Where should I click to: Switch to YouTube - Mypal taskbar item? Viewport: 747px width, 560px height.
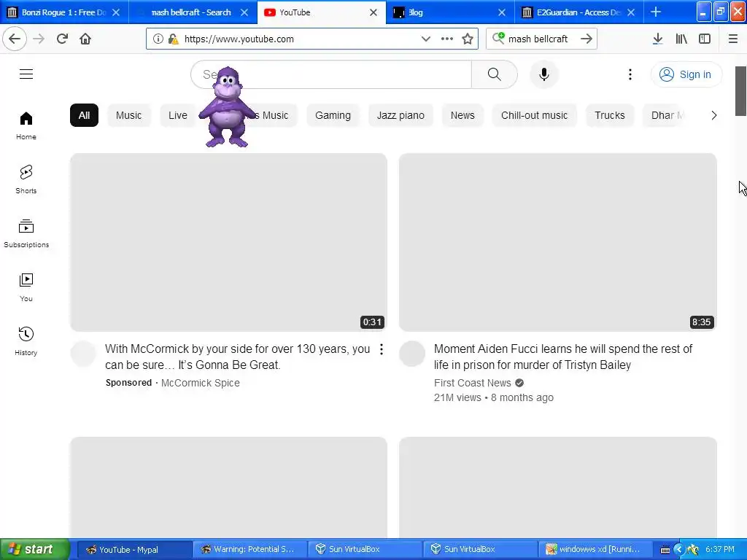coord(134,549)
